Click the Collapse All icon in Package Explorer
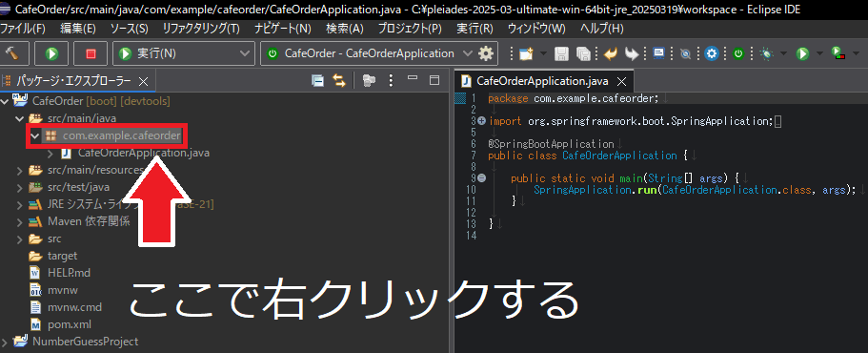 click(317, 81)
